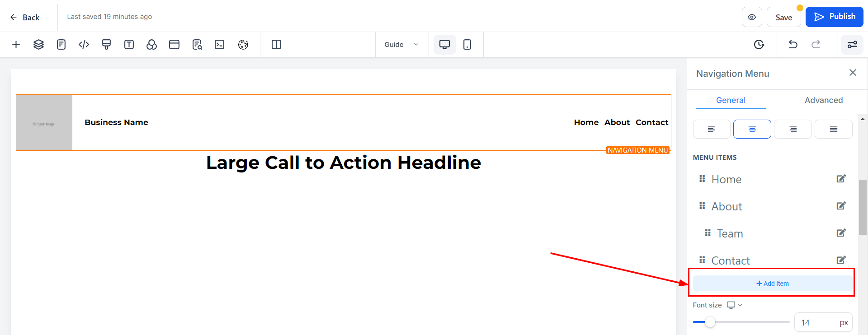868x335 pixels.
Task: Open the cookie consent icon
Action: [243, 45]
